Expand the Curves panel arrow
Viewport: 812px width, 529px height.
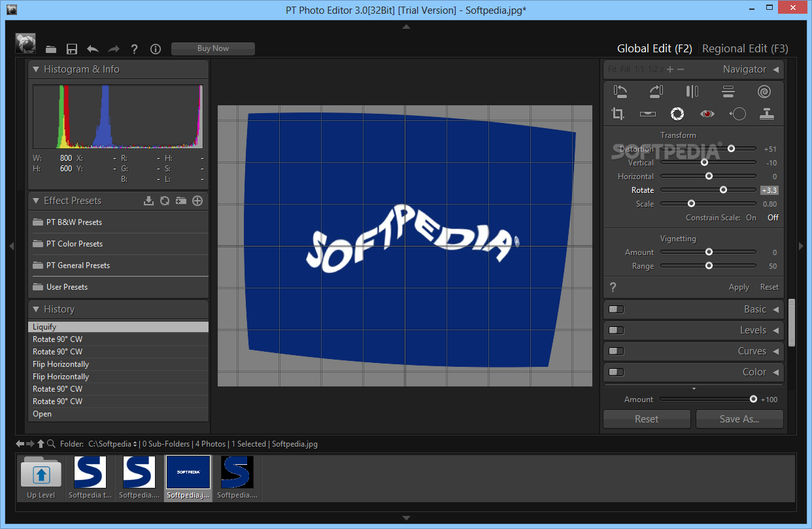(x=775, y=351)
